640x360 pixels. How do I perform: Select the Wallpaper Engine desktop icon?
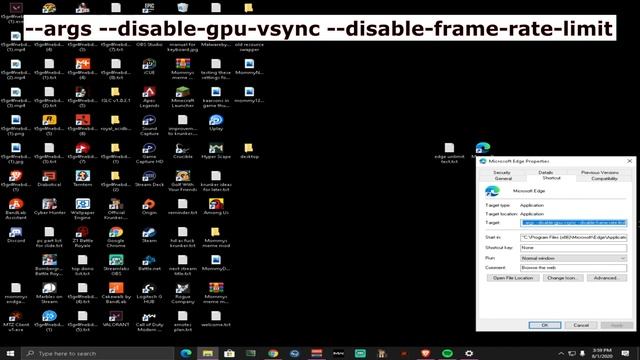82,209
